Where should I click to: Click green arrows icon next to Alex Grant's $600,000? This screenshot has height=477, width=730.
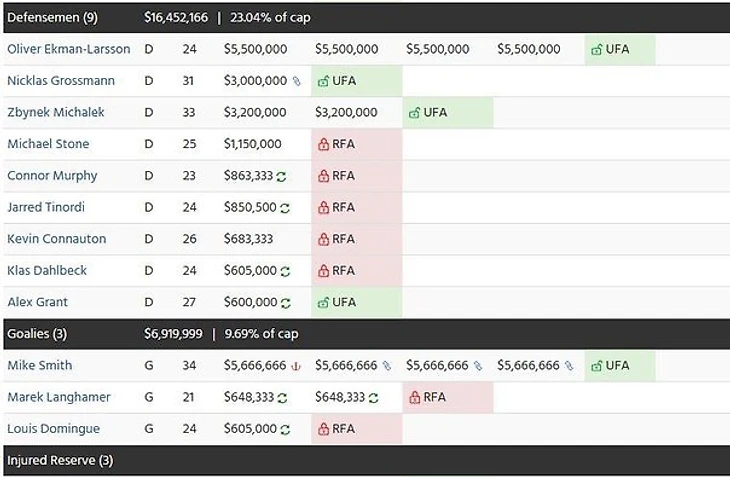click(285, 302)
